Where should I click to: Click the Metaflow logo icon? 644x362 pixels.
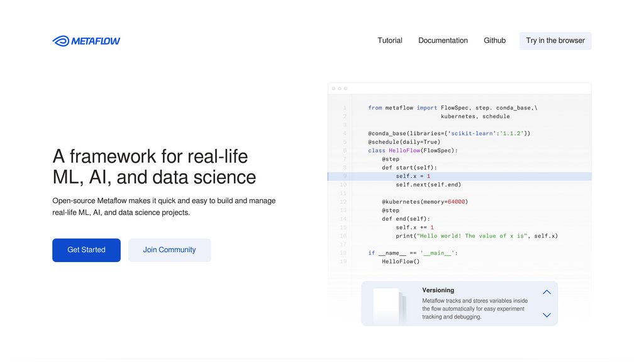click(61, 41)
